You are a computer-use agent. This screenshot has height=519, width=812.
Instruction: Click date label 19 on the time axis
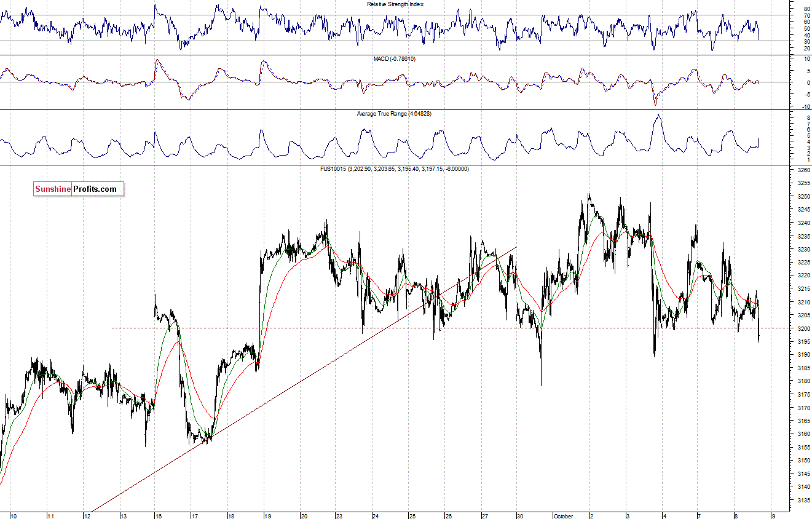267,516
